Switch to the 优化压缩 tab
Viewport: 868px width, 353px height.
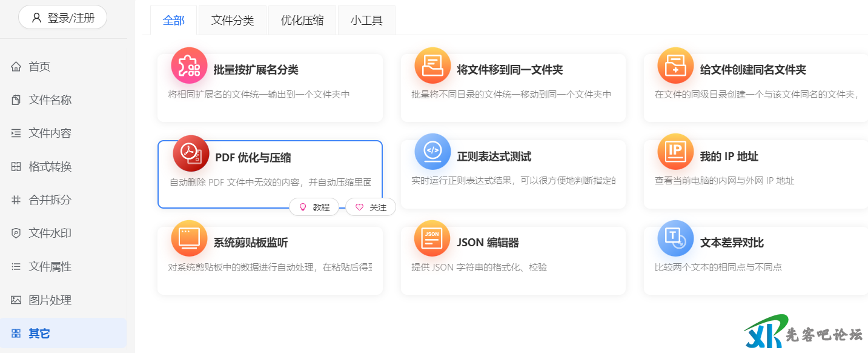(302, 21)
